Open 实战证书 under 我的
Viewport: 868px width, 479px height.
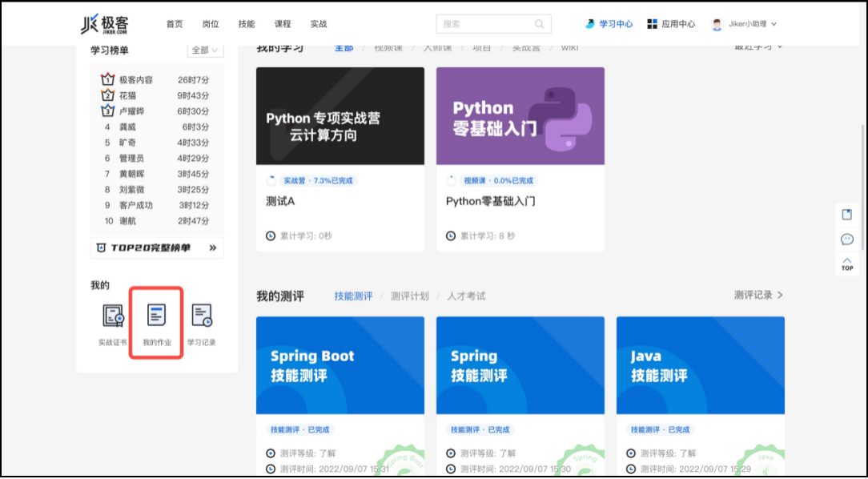(x=113, y=325)
